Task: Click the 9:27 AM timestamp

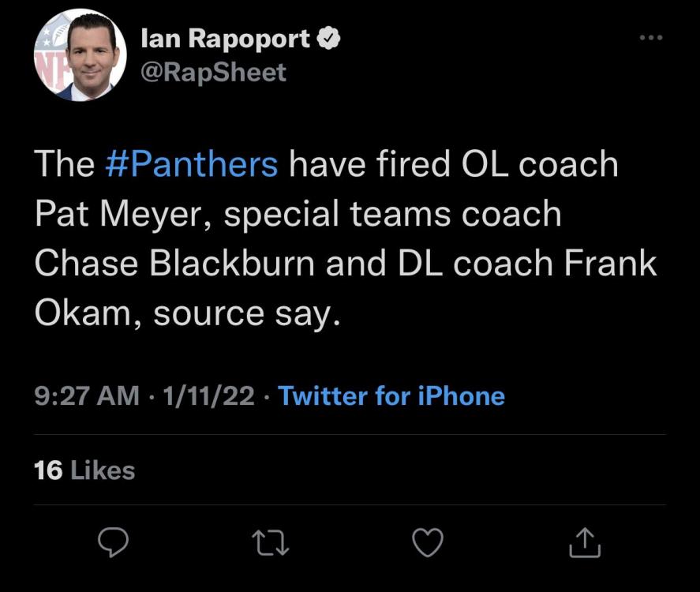Action: [x=87, y=395]
